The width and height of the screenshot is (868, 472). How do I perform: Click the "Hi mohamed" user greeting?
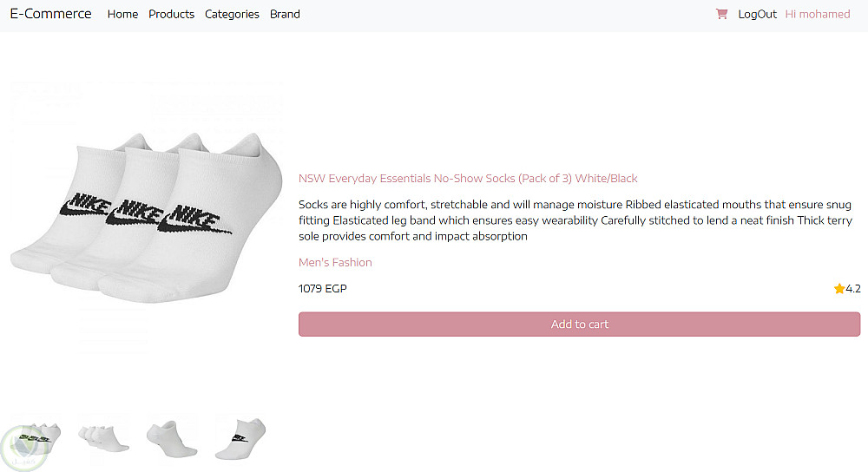[818, 14]
